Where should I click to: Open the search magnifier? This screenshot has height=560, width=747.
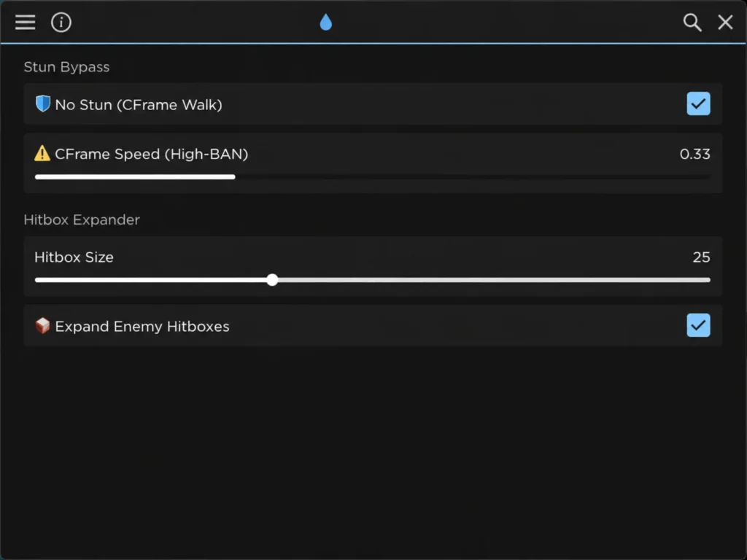point(692,23)
